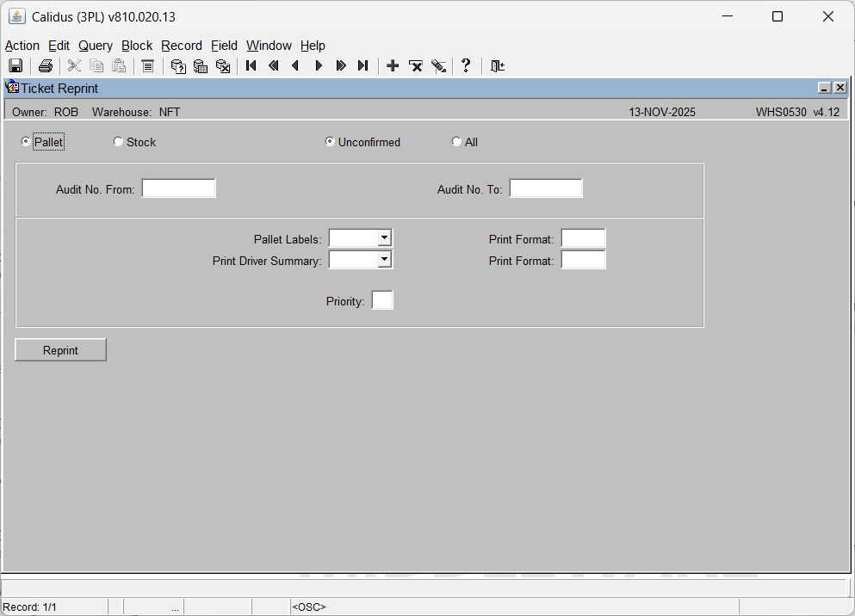
Task: Select the Pallet radio button
Action: [26, 142]
